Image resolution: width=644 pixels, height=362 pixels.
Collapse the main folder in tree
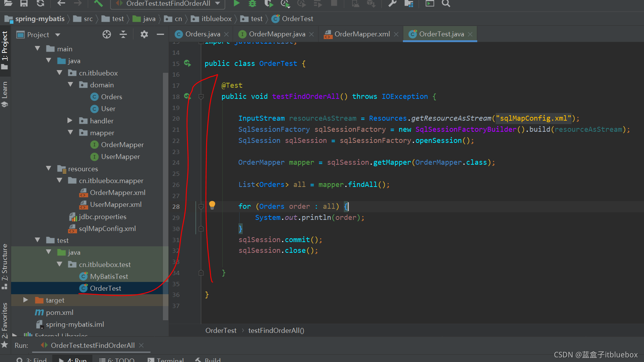click(38, 49)
